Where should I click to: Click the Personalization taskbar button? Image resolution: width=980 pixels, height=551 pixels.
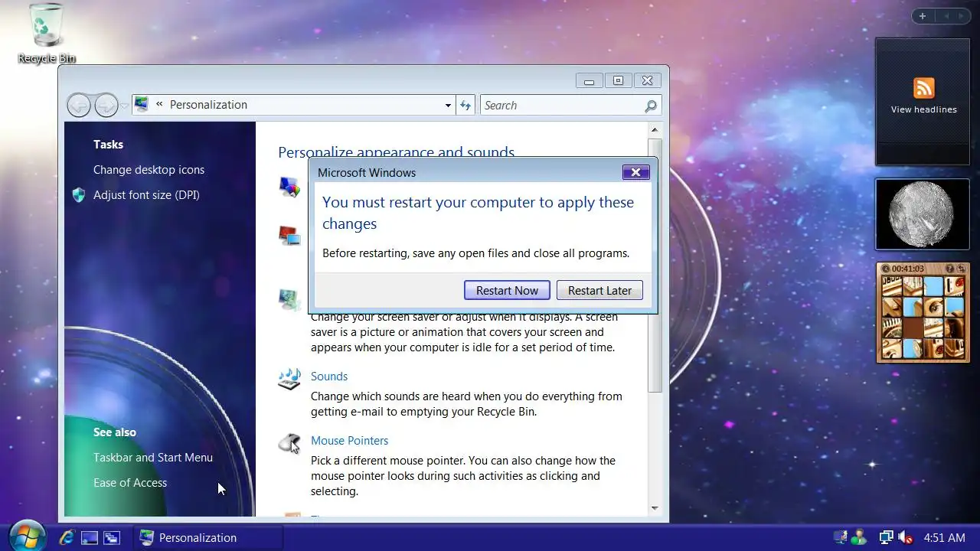208,537
